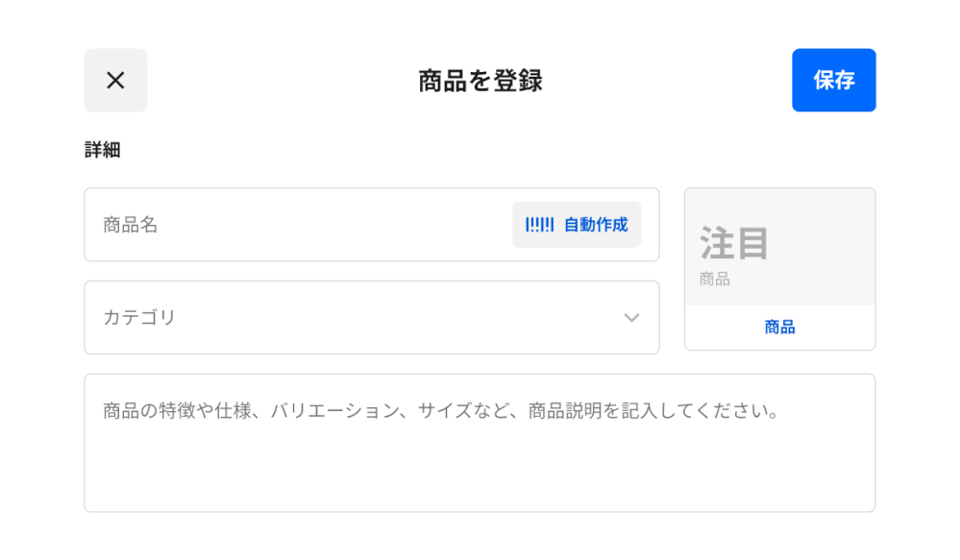Click the blue 保存 save button
The image size is (960, 560).
pos(833,80)
